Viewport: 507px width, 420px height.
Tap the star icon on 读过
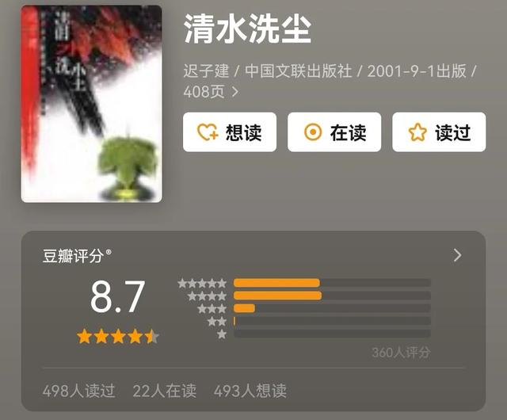point(417,132)
